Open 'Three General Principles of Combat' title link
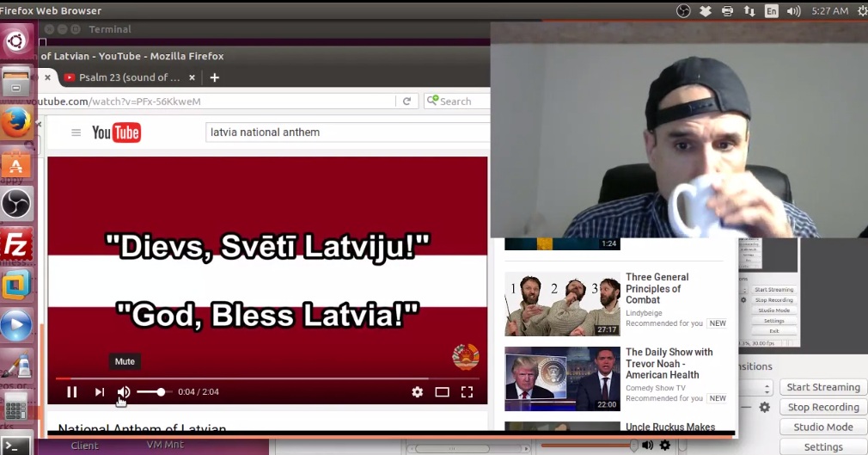This screenshot has width=868, height=455. pyautogui.click(x=657, y=288)
